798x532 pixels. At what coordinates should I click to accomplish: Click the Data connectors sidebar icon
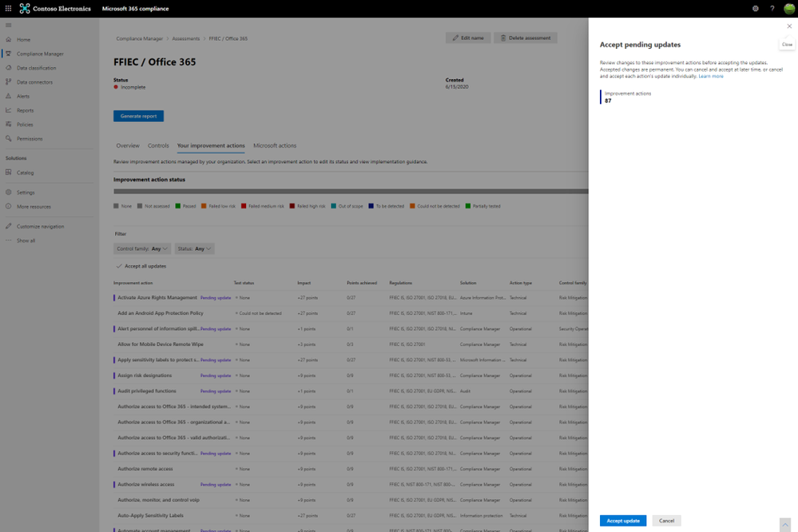click(9, 82)
